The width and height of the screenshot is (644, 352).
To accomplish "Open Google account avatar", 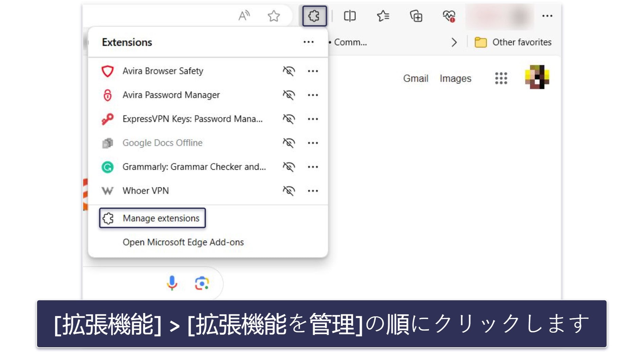I will pyautogui.click(x=537, y=77).
